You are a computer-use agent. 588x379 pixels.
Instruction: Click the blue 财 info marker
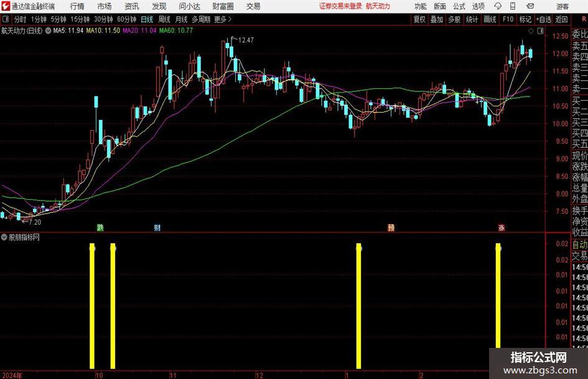pyautogui.click(x=157, y=227)
